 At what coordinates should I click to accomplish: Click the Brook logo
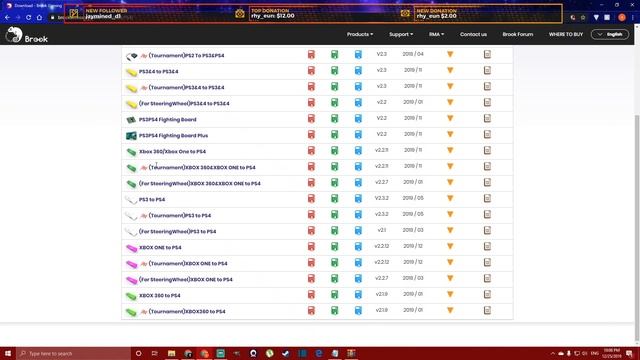[27, 35]
